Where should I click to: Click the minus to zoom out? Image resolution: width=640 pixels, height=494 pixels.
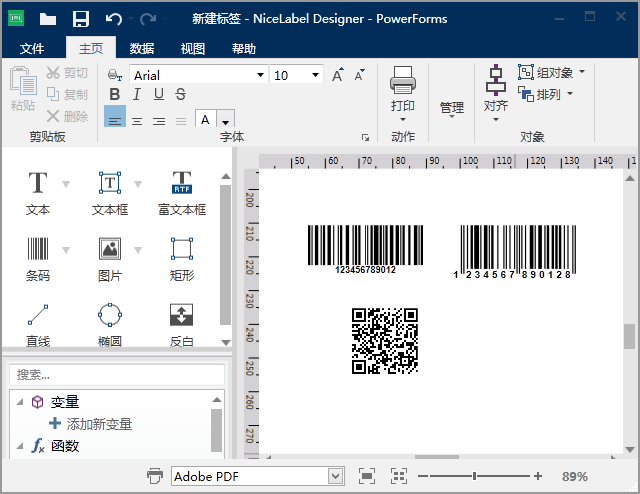click(x=423, y=476)
